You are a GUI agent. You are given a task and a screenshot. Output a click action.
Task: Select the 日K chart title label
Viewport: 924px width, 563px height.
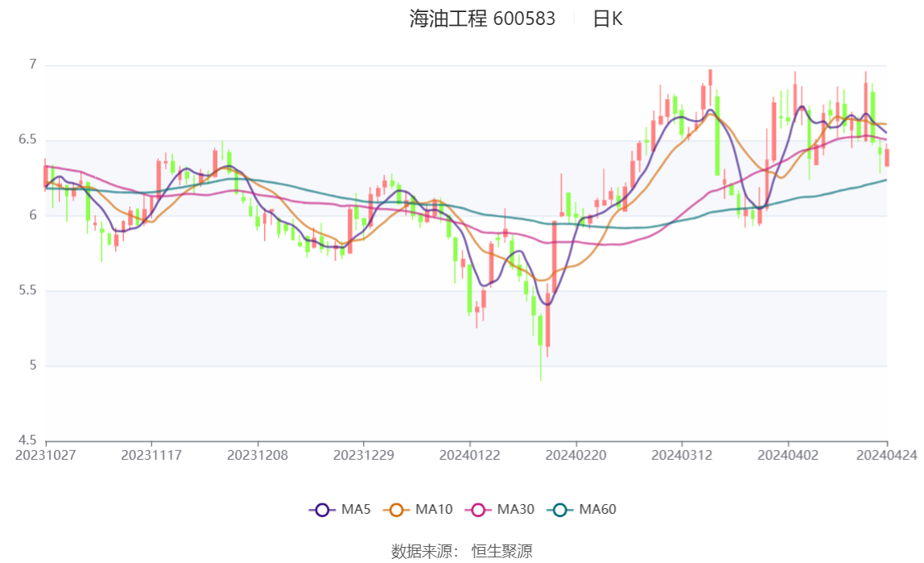[x=608, y=19]
